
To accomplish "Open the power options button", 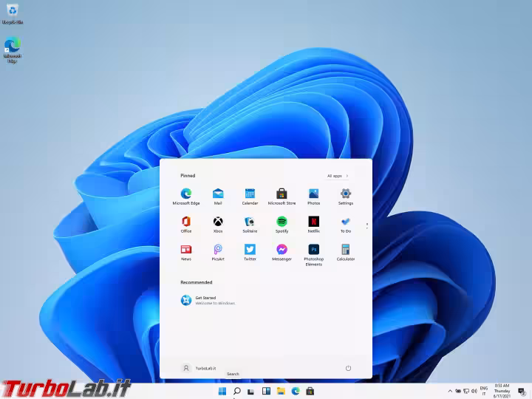I will [x=348, y=368].
